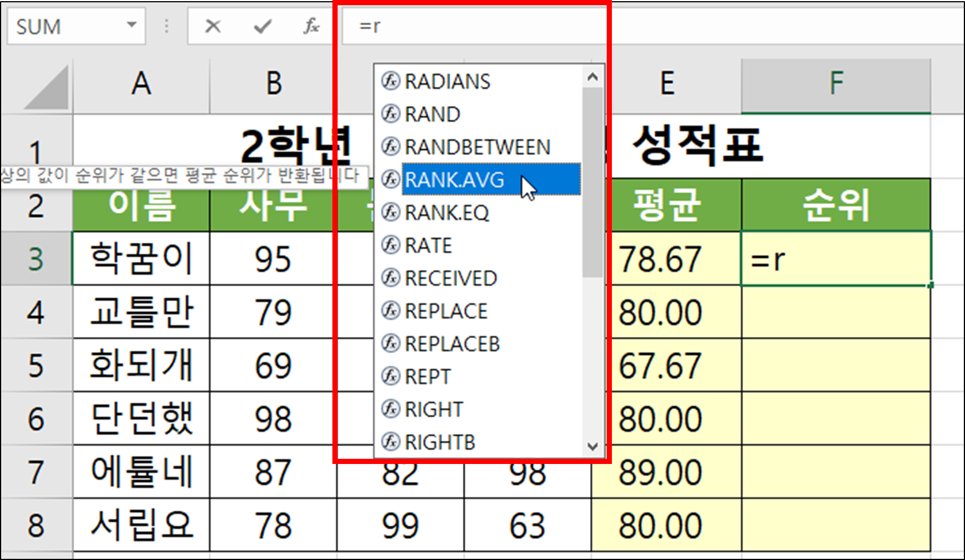Viewport: 965px width, 560px height.
Task: Click the suggestion list scroll-up arrow
Action: [x=592, y=76]
